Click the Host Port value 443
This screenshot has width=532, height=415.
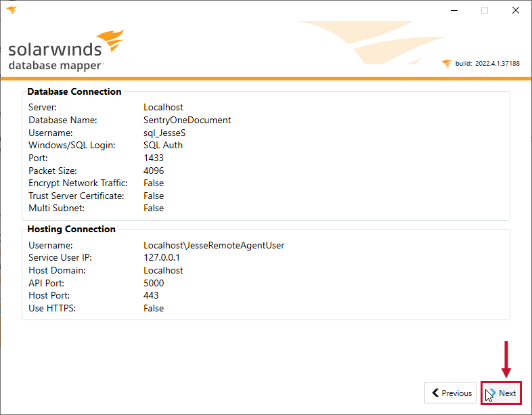tap(151, 295)
